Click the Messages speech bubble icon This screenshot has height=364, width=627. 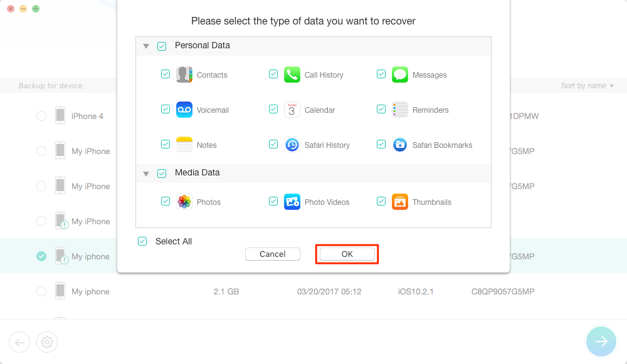[x=400, y=75]
